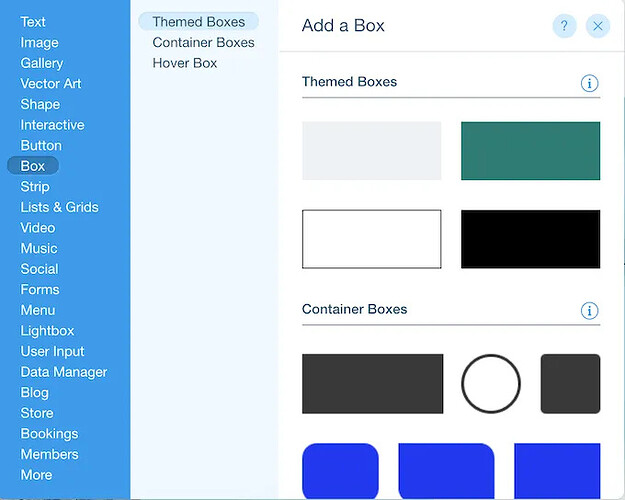This screenshot has height=500, width=625.
Task: Add the white circle container box
Action: 491,384
